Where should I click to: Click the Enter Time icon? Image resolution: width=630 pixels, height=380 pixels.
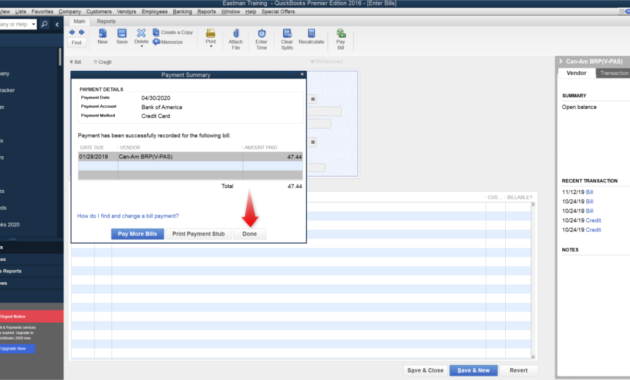coord(262,33)
